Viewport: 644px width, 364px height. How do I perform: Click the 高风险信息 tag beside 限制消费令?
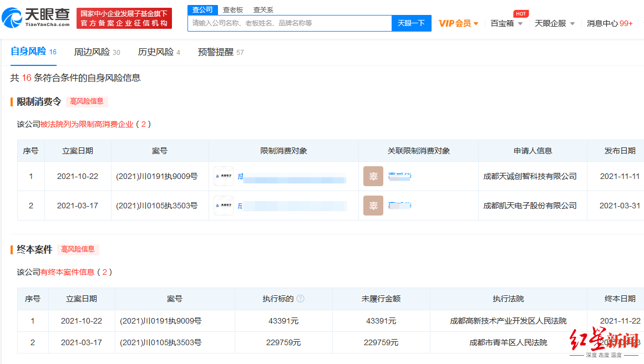87,101
